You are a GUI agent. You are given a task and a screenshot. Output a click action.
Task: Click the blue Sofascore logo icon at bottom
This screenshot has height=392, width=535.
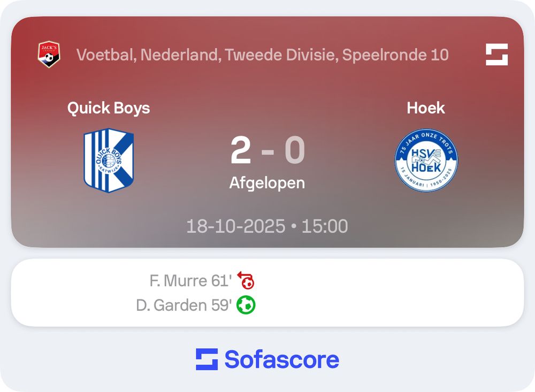pos(207,359)
